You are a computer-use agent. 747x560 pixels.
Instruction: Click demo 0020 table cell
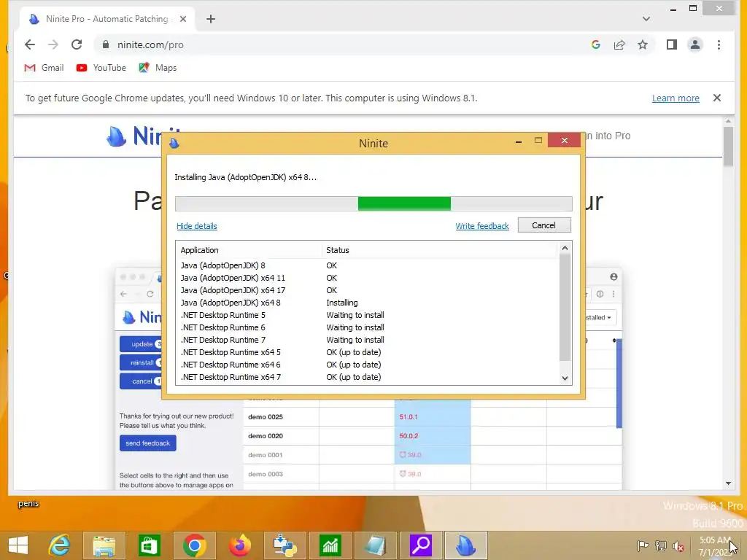[281, 436]
